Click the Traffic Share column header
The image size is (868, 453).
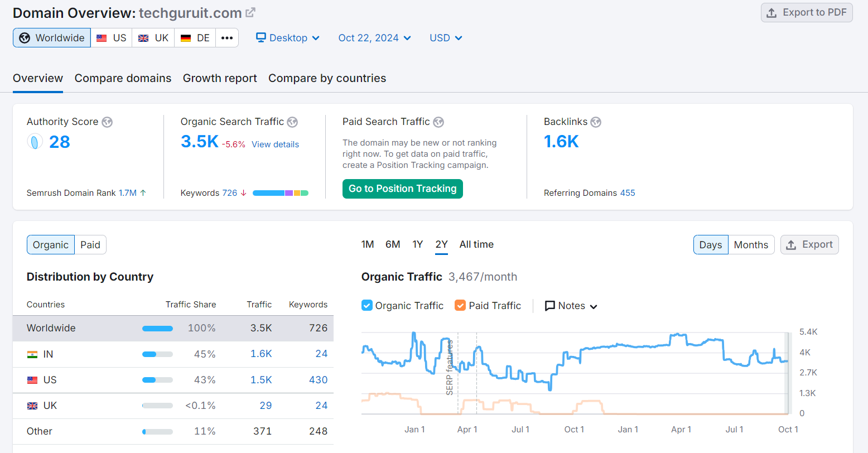click(x=191, y=305)
